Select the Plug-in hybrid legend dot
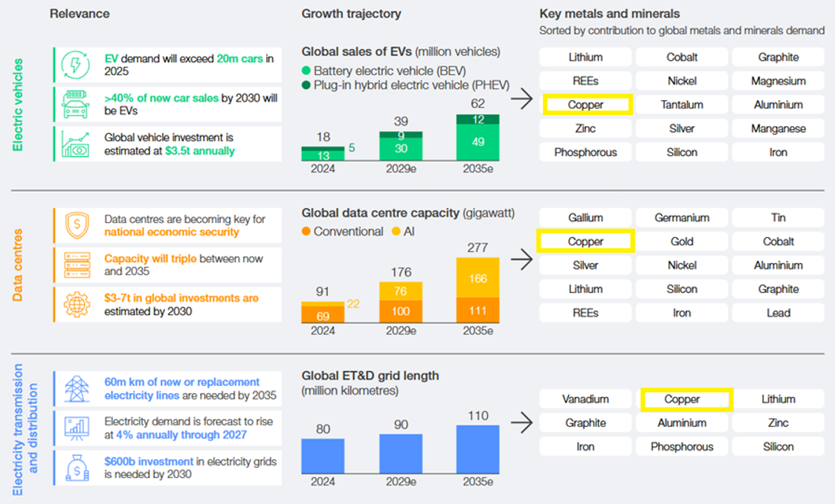The width and height of the screenshot is (835, 504). (306, 85)
